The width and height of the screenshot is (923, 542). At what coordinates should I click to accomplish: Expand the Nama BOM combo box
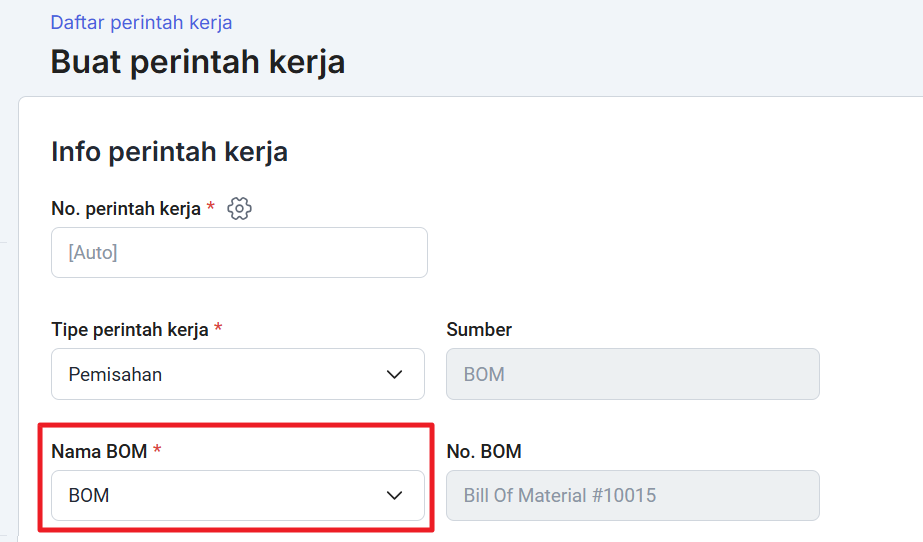(x=238, y=496)
